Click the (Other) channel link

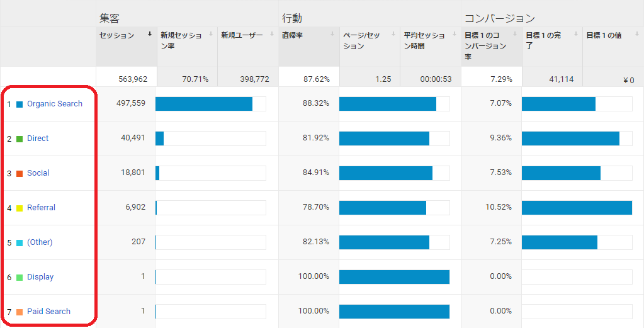click(x=40, y=242)
